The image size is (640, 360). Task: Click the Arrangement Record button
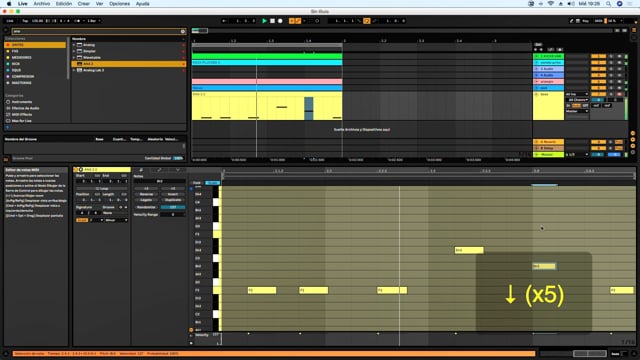(x=280, y=21)
